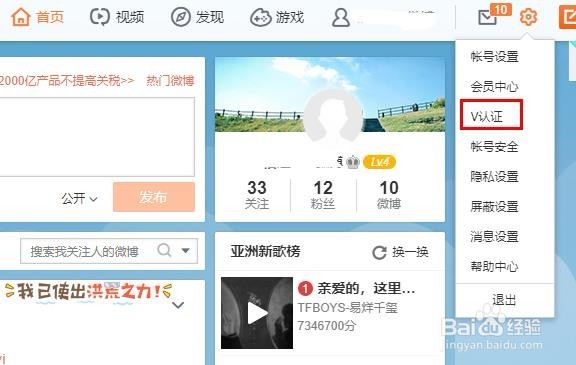Click the Lv4 level badge
Screen dimensions: 576x365
tap(379, 162)
